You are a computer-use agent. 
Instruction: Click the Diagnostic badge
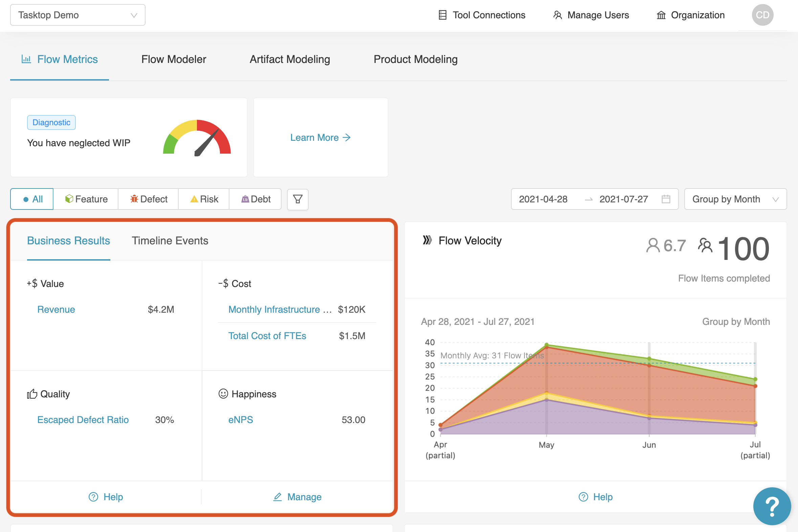point(51,123)
